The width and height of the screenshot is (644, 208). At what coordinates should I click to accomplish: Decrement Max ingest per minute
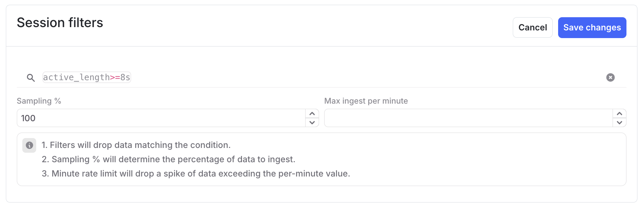[620, 123]
